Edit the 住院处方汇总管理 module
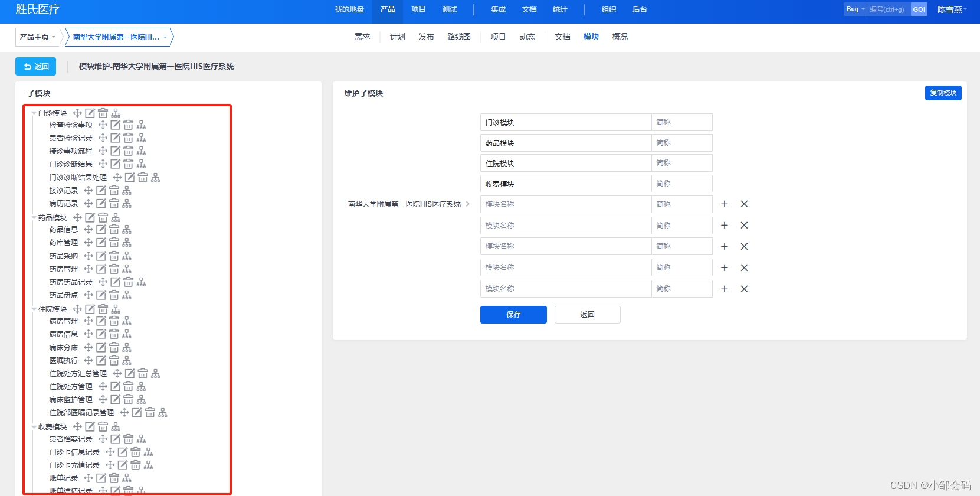The width and height of the screenshot is (980, 496). (130, 374)
